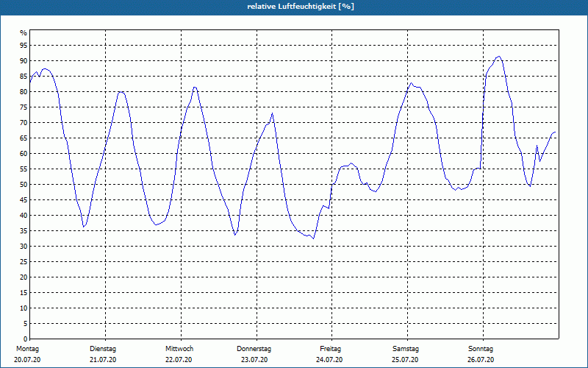Image resolution: width=588 pixels, height=368 pixels.
Task: Click the y-axis value '65'
Action: (24, 138)
